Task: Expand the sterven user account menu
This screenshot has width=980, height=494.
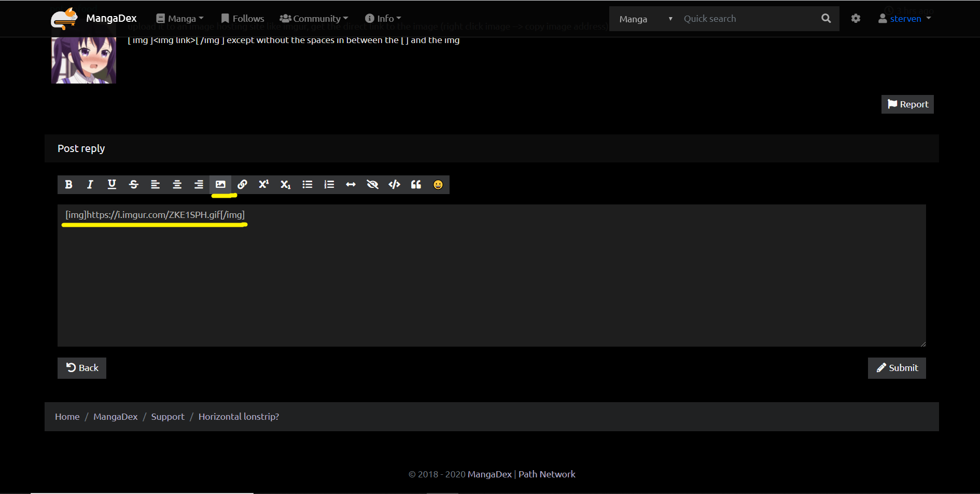Action: (905, 19)
